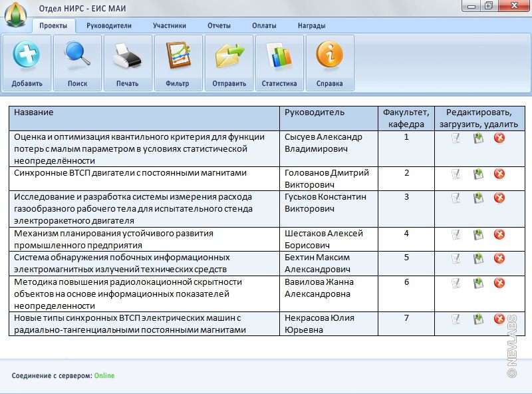Download project of Гуськов Константин

477,198
